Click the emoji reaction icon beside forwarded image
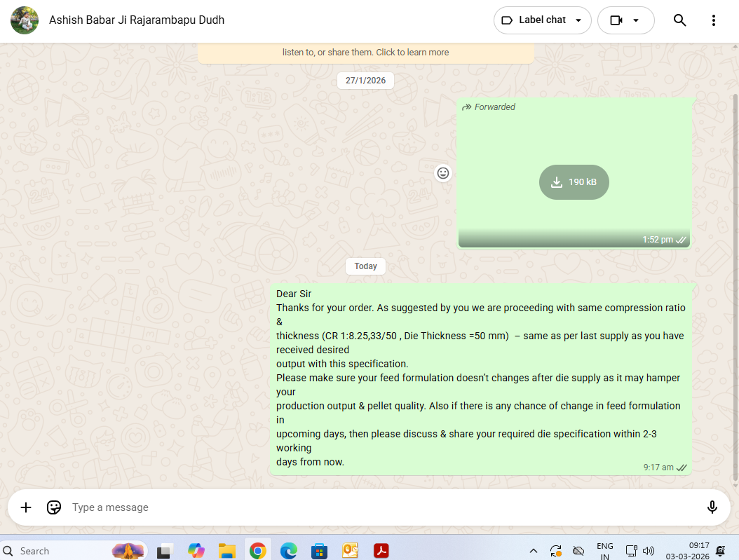Image resolution: width=739 pixels, height=560 pixels. tap(443, 172)
